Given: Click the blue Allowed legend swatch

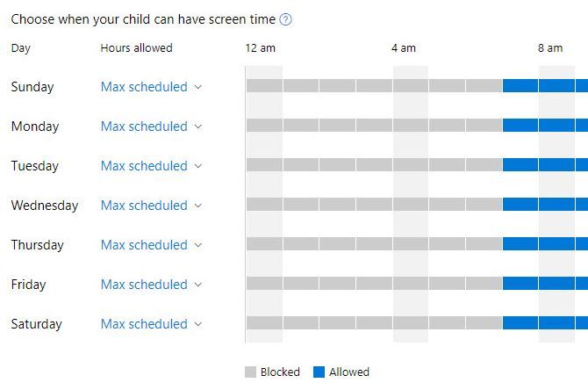Looking at the screenshot, I should (x=319, y=372).
